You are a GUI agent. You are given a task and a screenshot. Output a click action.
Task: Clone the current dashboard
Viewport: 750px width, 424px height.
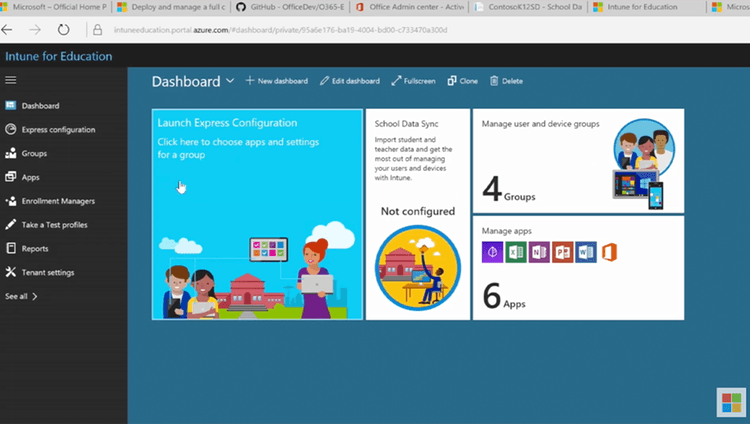click(462, 81)
